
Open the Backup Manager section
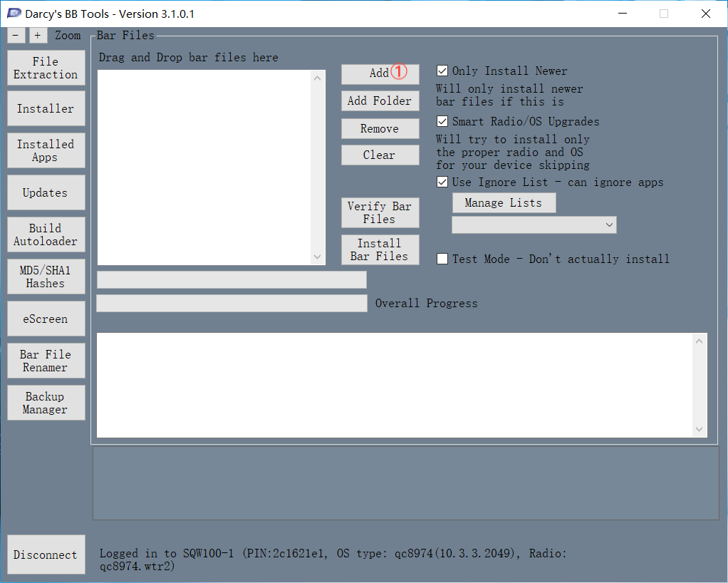[x=46, y=403]
